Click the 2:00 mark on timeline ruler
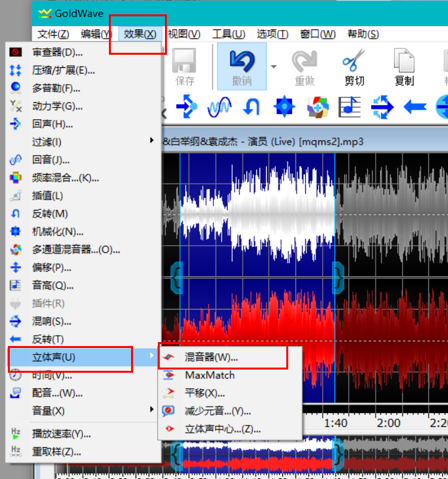448x479 pixels. click(x=389, y=423)
